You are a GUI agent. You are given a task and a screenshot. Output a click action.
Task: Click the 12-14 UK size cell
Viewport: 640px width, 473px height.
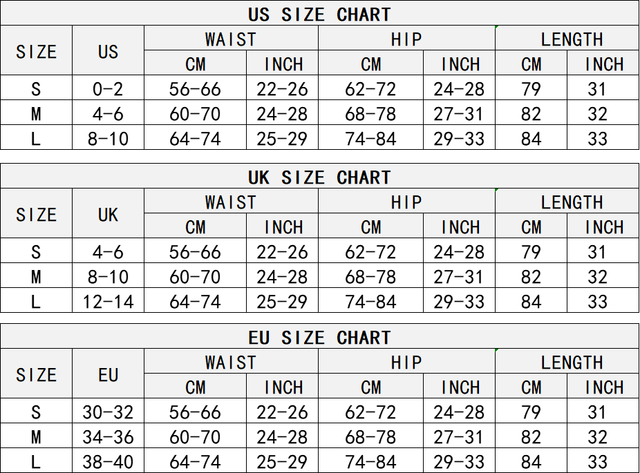click(x=108, y=301)
